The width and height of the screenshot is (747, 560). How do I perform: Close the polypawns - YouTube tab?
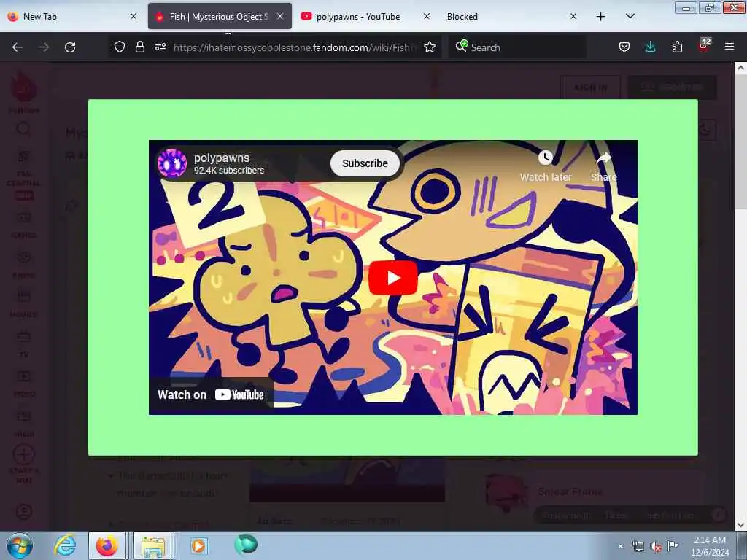point(427,16)
